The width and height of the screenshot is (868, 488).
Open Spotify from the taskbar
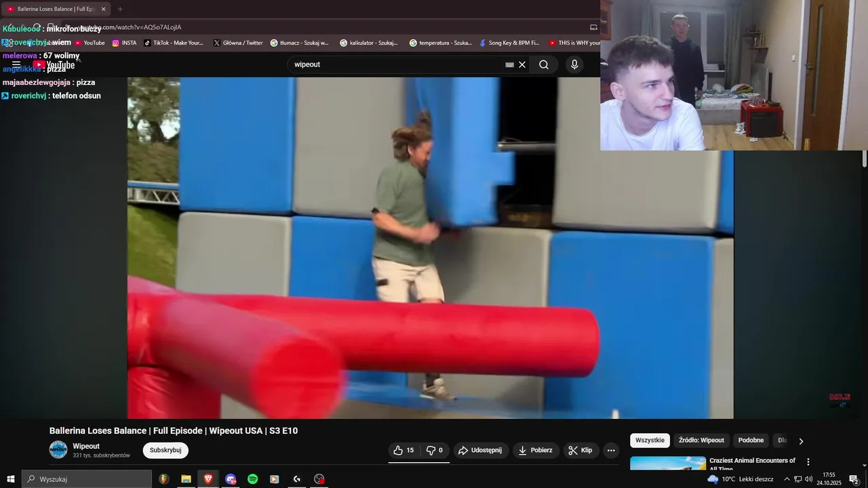pyautogui.click(x=252, y=479)
